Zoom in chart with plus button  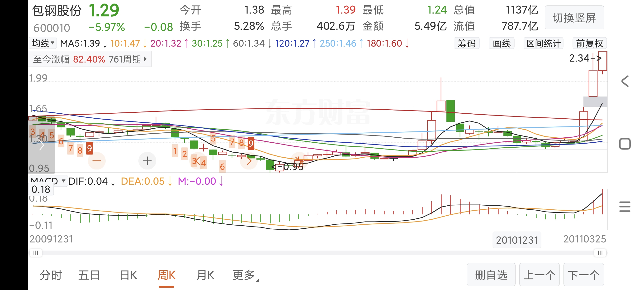click(x=147, y=161)
